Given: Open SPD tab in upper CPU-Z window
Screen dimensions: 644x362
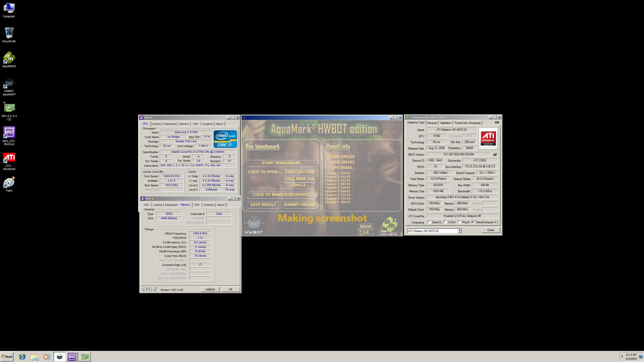Looking at the screenshot, I should point(195,124).
